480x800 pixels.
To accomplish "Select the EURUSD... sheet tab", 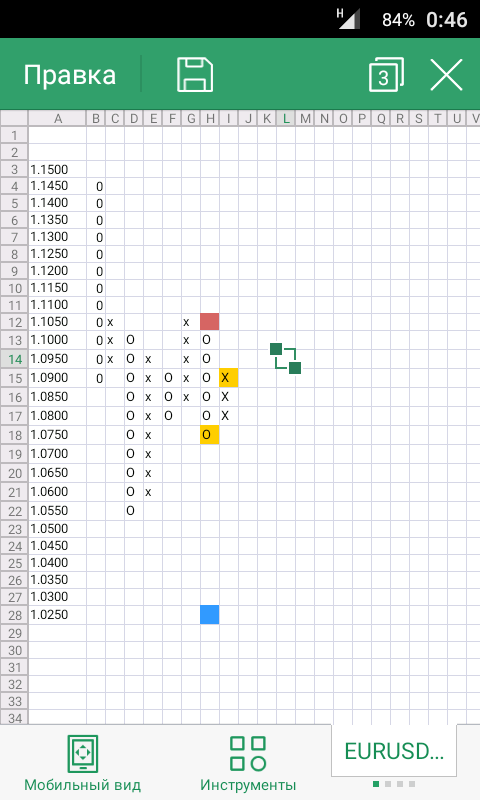I will pos(394,751).
